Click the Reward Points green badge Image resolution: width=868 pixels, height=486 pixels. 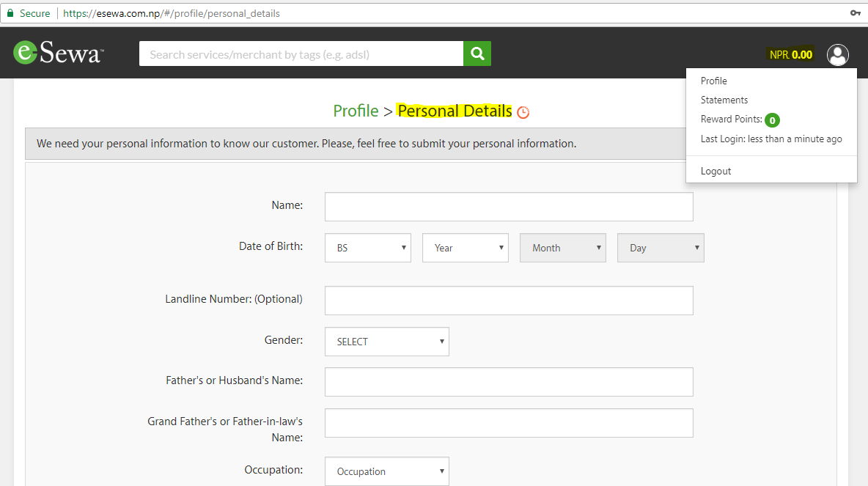[772, 120]
